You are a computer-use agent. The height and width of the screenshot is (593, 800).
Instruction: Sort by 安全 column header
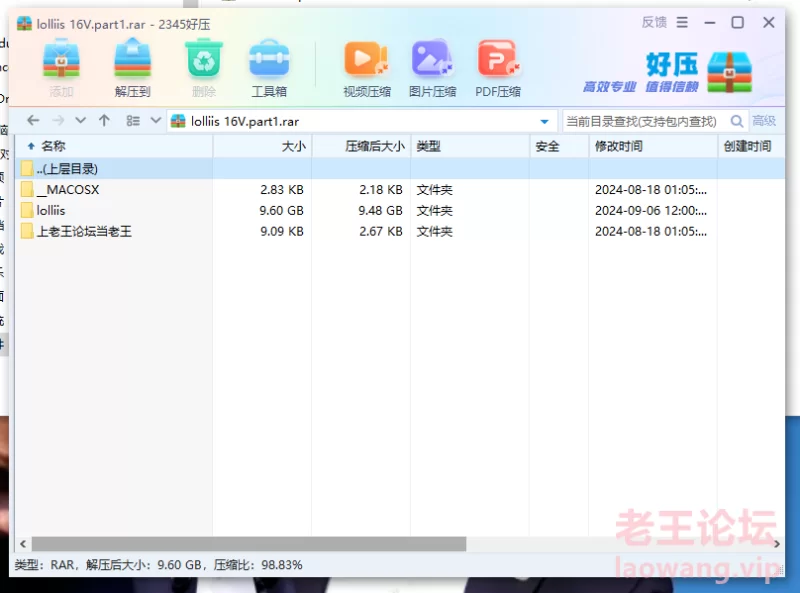pyautogui.click(x=559, y=146)
